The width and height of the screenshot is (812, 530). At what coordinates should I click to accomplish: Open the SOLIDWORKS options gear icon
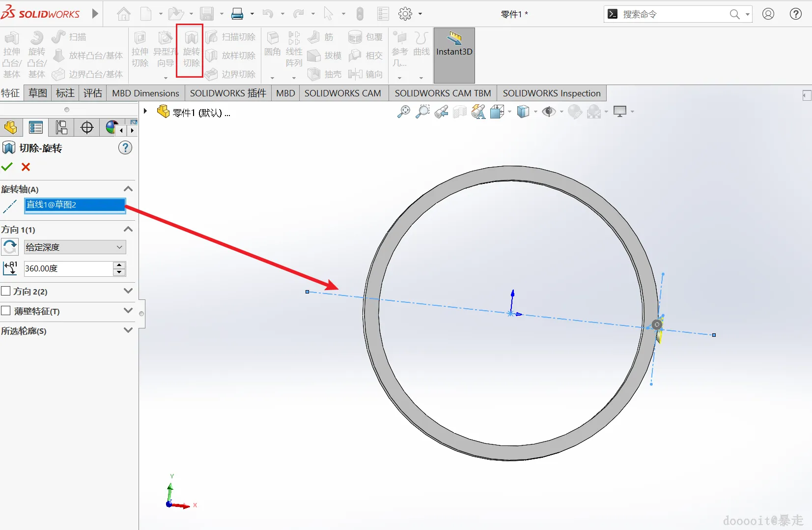[405, 14]
